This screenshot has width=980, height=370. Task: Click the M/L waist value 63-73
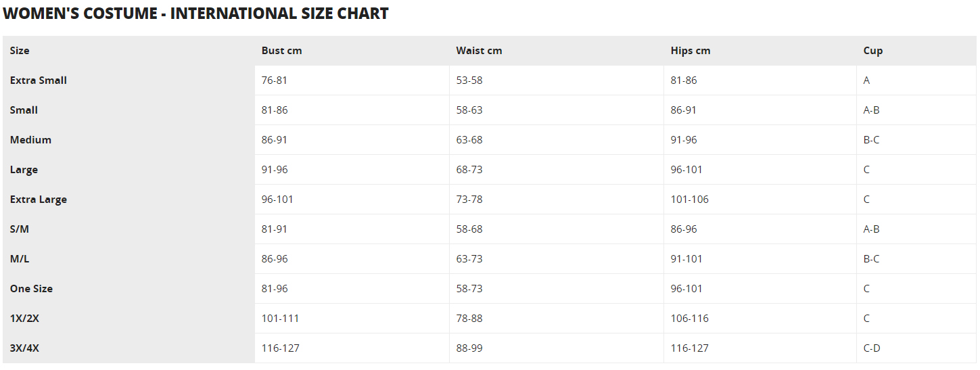pos(469,259)
